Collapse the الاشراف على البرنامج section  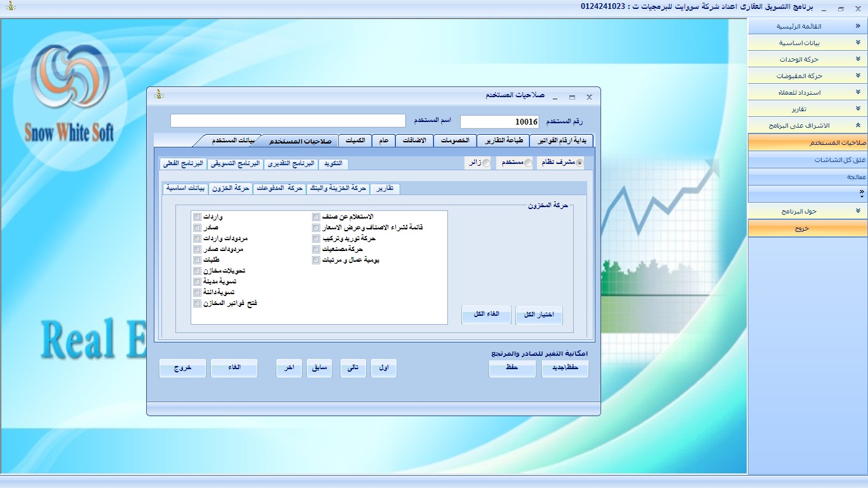click(807, 126)
